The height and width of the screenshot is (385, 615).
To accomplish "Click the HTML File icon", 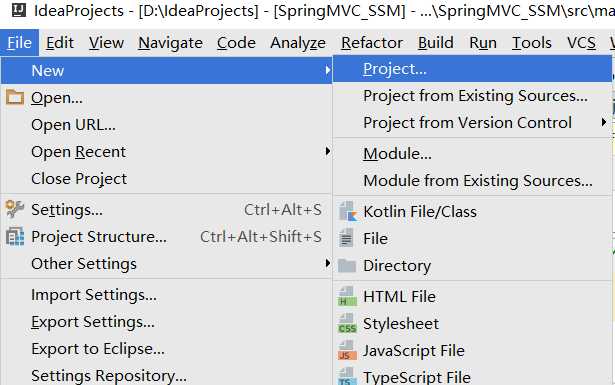I will point(348,296).
